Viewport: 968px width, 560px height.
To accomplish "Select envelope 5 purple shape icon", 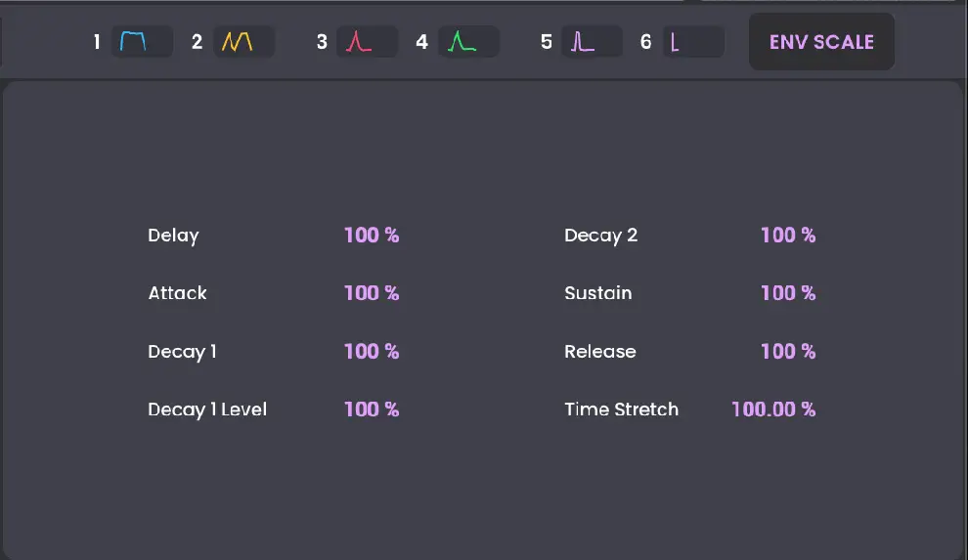I will click(591, 42).
